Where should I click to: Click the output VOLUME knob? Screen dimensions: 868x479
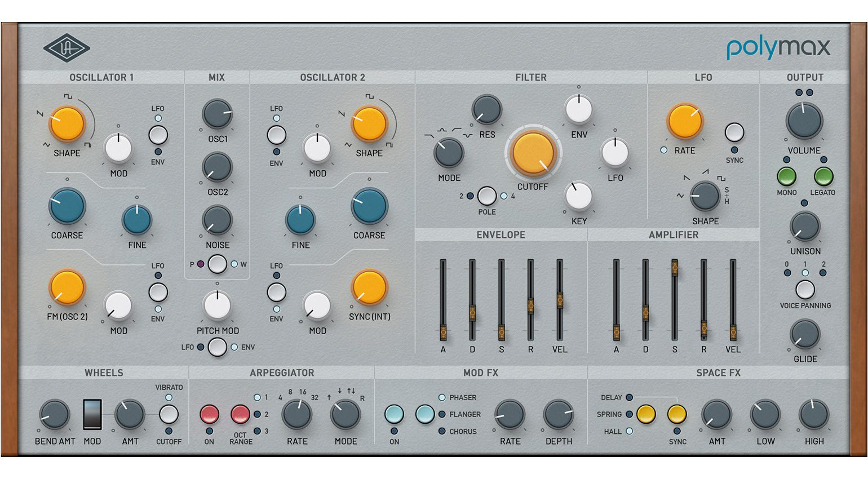[x=805, y=121]
